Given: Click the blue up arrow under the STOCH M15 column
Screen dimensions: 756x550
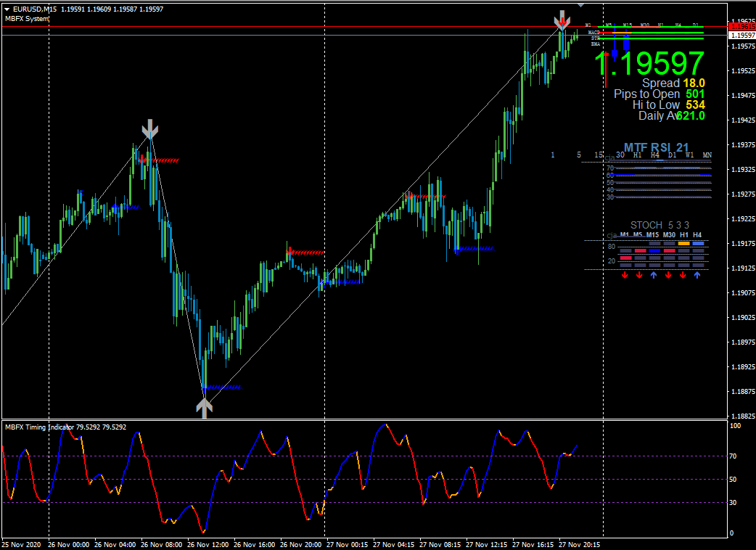Looking at the screenshot, I should point(653,275).
